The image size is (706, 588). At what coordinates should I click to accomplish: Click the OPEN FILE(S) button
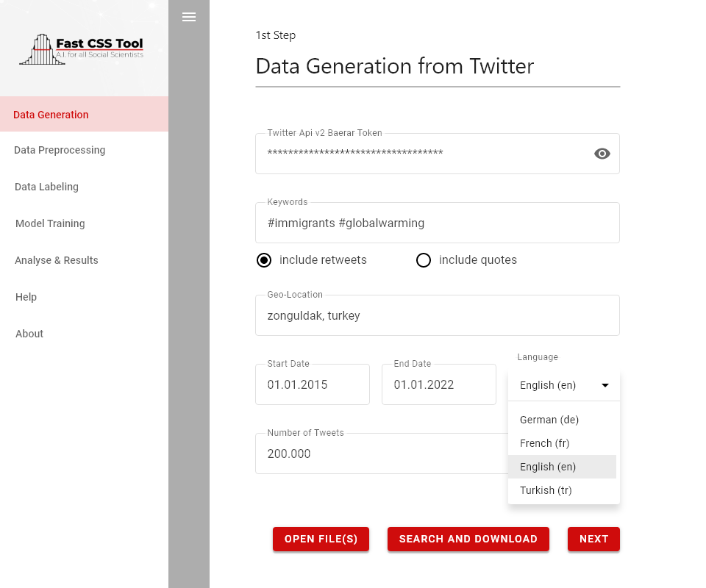[321, 539]
